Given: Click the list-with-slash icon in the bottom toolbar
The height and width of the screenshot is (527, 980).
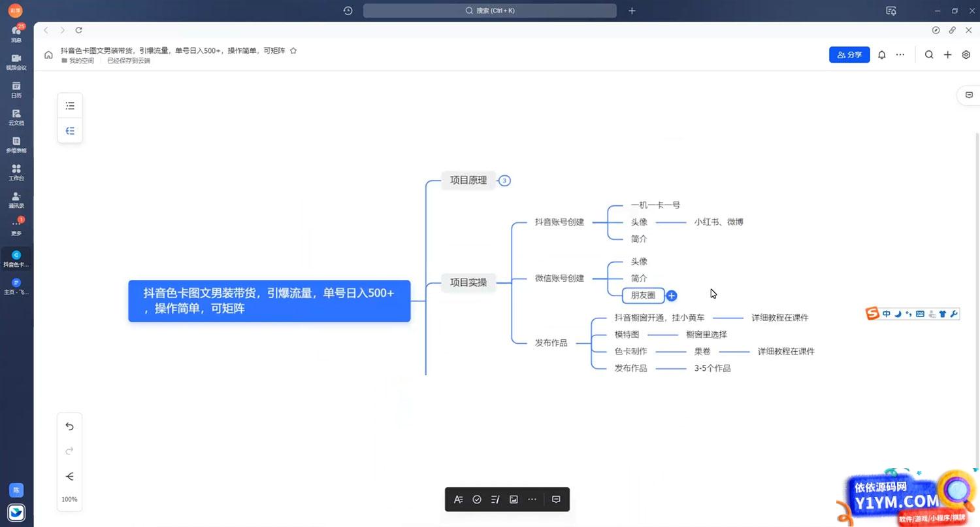Looking at the screenshot, I should coord(495,500).
